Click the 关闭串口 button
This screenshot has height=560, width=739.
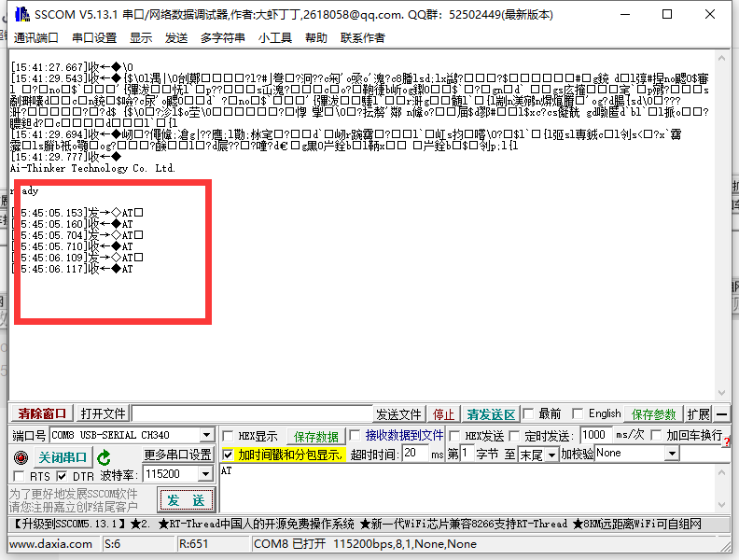(x=63, y=457)
